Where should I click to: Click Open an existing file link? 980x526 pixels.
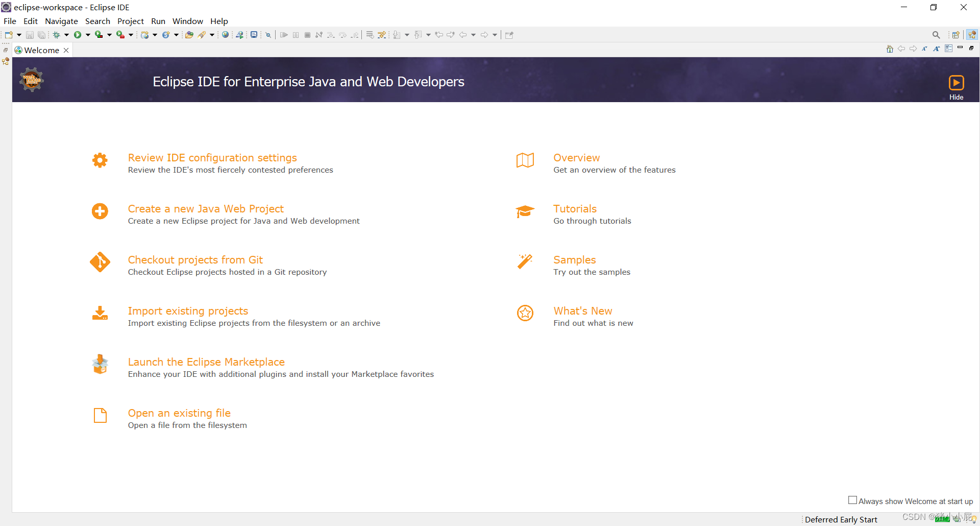[x=179, y=413]
